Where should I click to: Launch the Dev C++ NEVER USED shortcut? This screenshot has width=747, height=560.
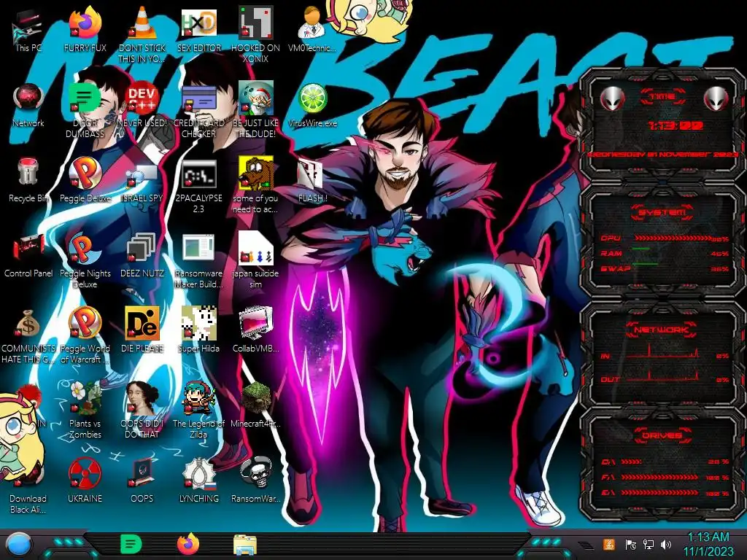142,105
